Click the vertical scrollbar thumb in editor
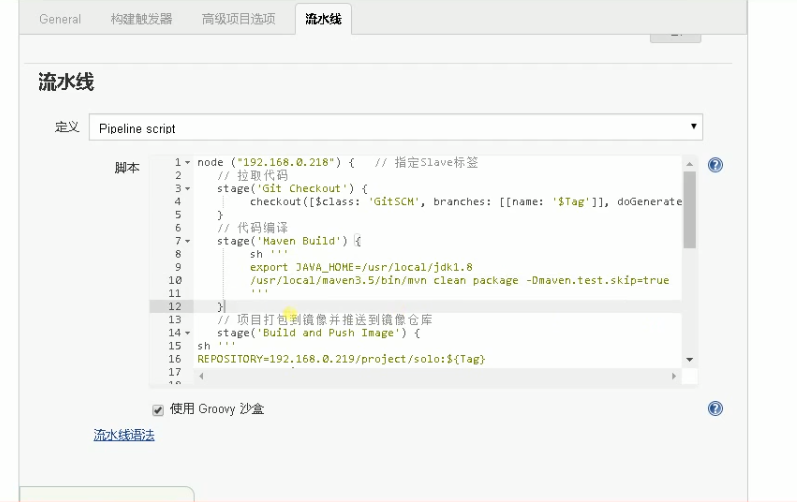Viewport: 797px width, 502px height. [x=689, y=209]
